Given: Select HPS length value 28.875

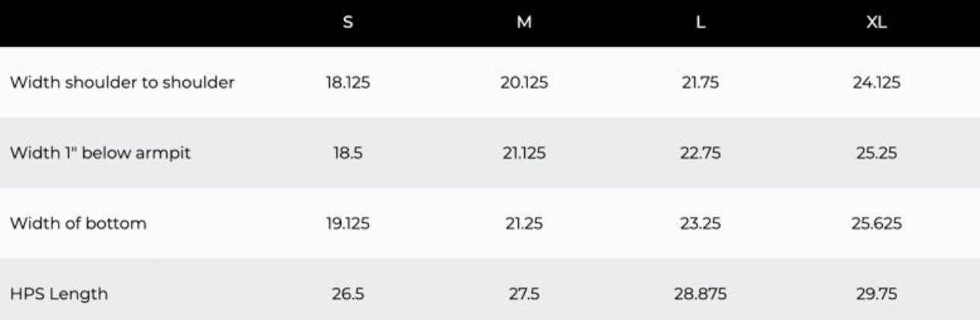Looking at the screenshot, I should (700, 294).
